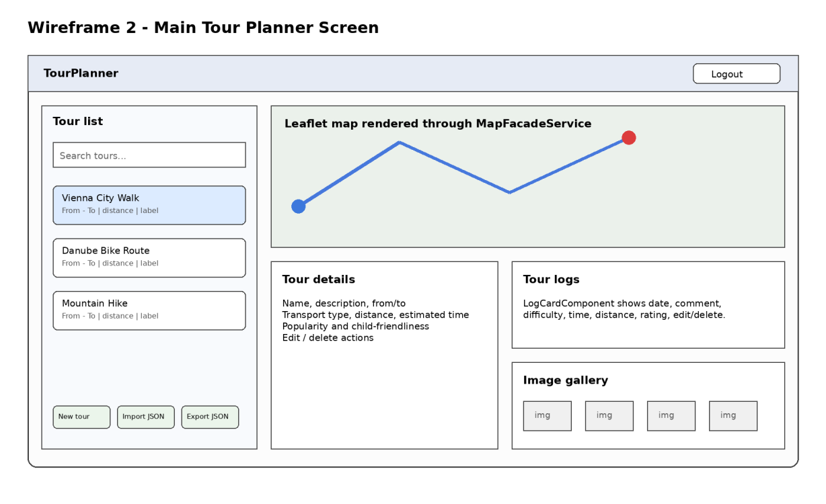Click 'Name, description, from/to' text line
This screenshot has width=826, height=504.
click(x=344, y=304)
